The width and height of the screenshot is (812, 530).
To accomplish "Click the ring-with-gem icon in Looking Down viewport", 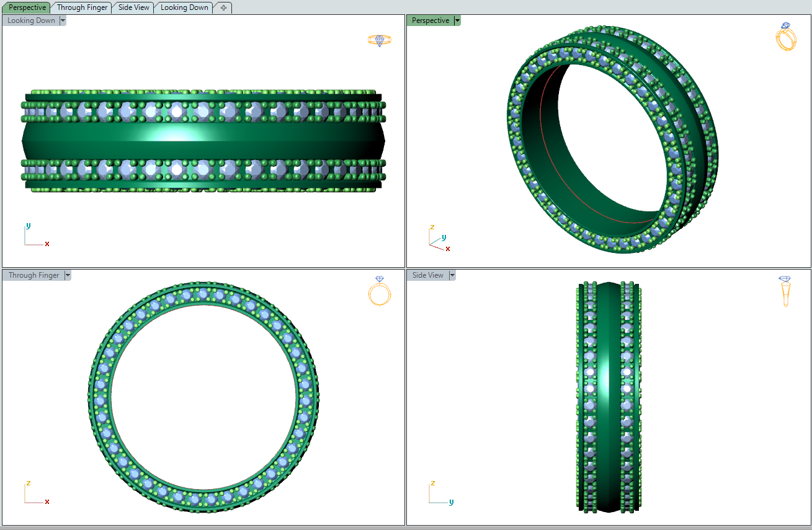I will [x=379, y=40].
